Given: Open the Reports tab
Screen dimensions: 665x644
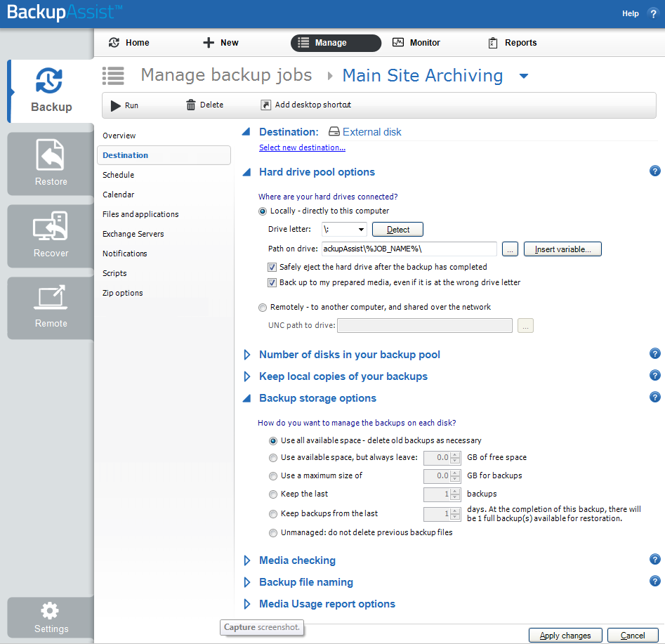Looking at the screenshot, I should click(513, 42).
